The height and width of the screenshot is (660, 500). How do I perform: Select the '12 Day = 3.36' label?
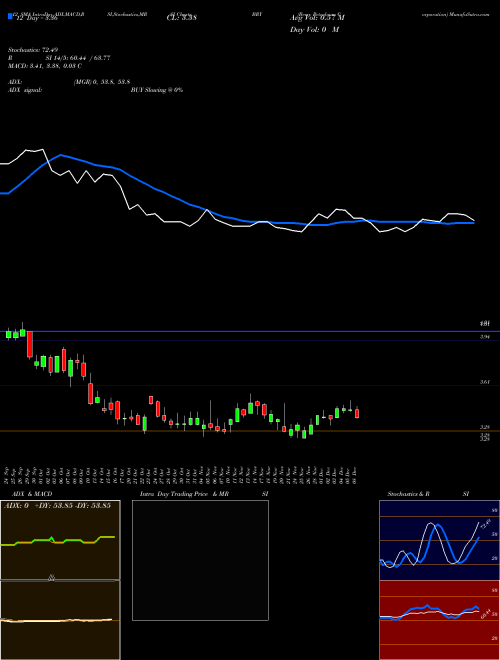[36, 18]
